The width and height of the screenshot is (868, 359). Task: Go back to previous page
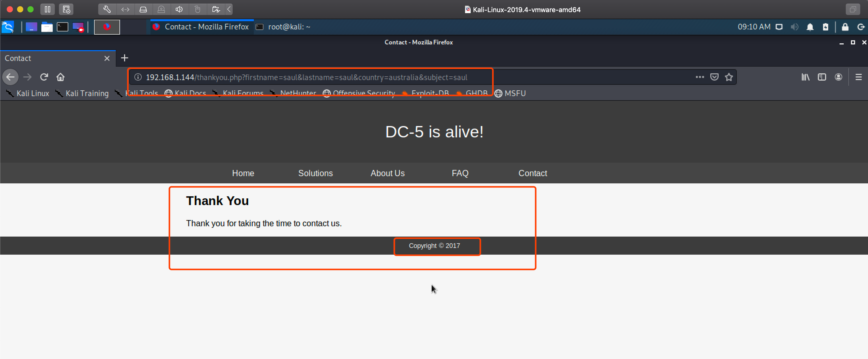click(10, 77)
